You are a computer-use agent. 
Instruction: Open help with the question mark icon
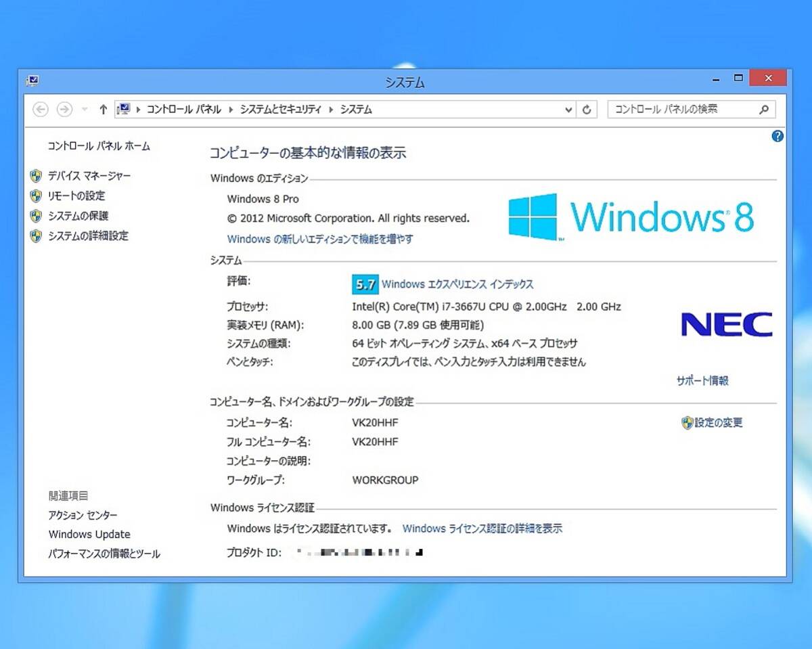(x=777, y=136)
